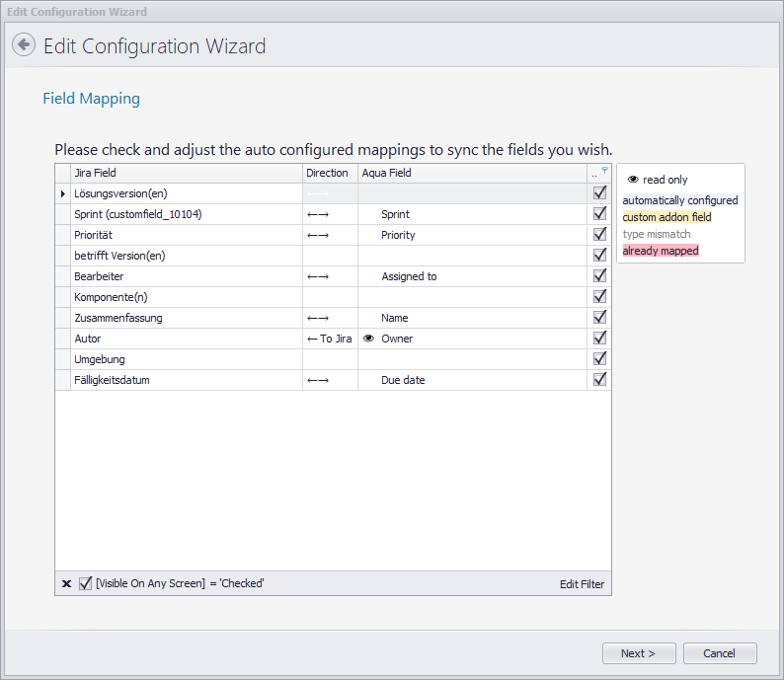This screenshot has height=680, width=784.
Task: Open the Aqua Field cell for betrifft Version(en)
Action: (x=472, y=256)
